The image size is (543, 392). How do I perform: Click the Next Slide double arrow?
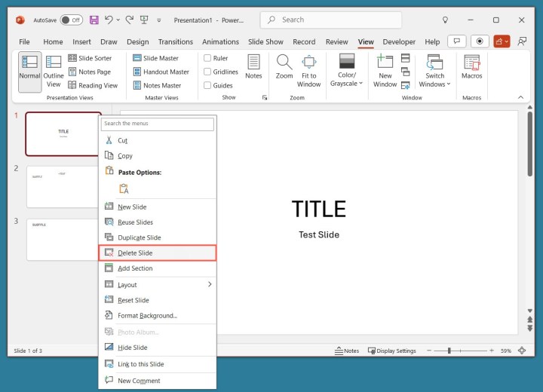pos(530,328)
